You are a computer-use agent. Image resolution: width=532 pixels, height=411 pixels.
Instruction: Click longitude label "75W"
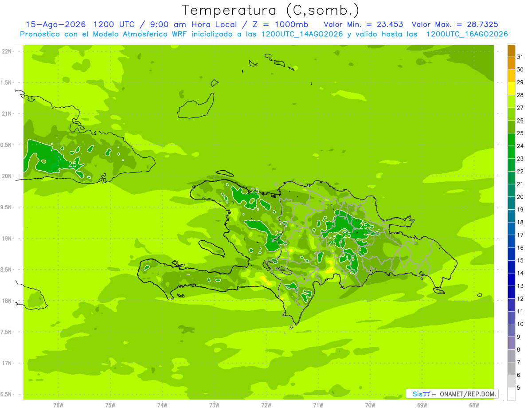pos(110,405)
